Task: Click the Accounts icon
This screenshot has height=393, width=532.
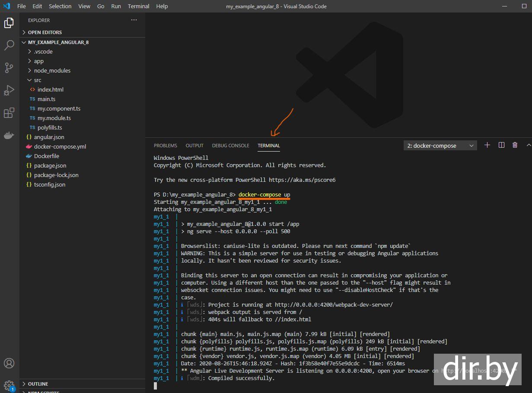Action: [x=9, y=363]
